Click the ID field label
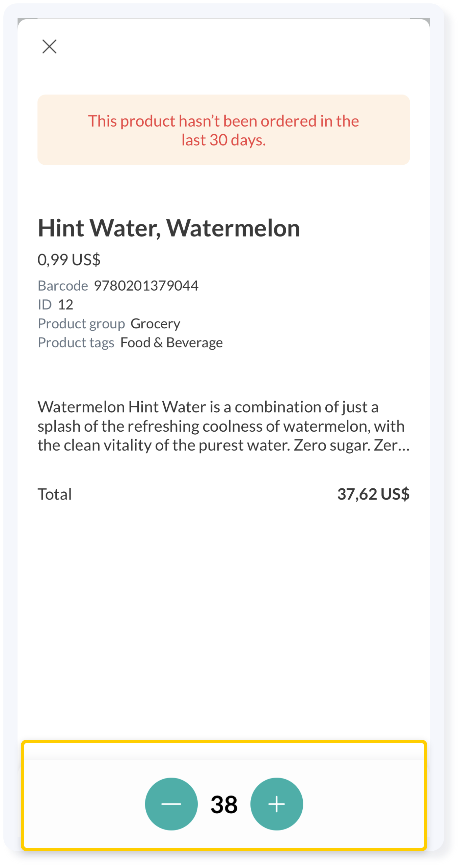461x868 pixels. point(45,305)
